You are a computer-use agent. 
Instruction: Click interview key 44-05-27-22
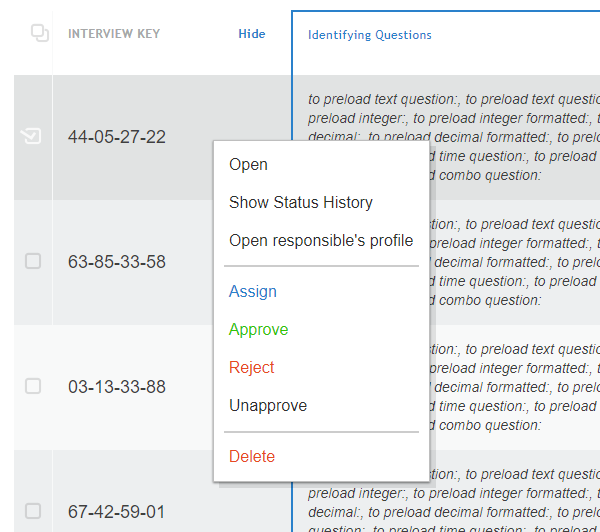117,137
